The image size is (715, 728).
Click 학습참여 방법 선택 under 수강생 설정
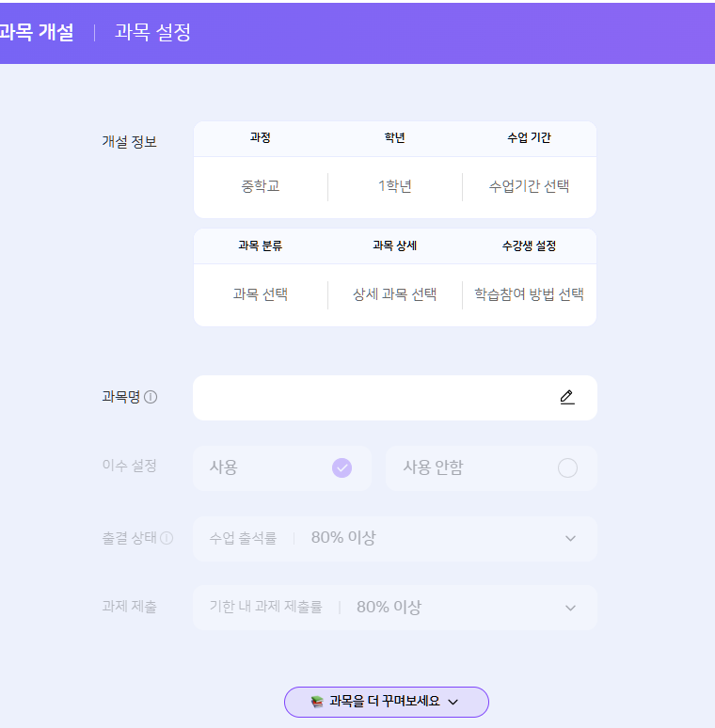530,294
